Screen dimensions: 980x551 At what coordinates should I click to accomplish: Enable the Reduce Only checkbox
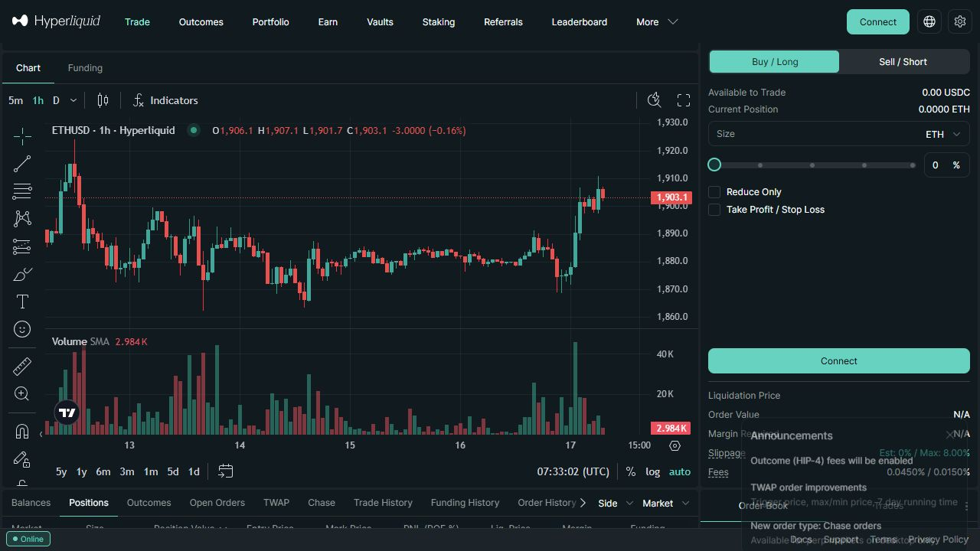pos(714,192)
